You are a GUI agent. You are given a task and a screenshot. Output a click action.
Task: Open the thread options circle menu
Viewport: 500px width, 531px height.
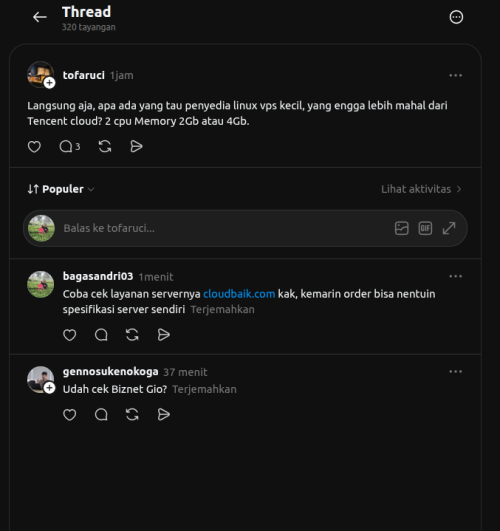click(x=456, y=17)
